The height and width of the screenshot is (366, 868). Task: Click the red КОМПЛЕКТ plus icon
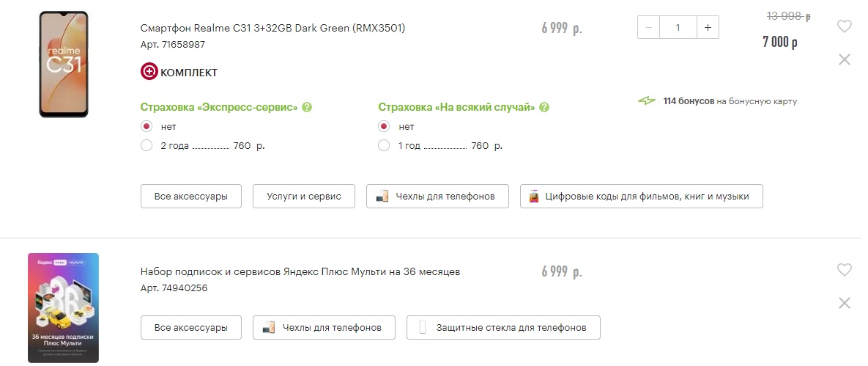149,72
